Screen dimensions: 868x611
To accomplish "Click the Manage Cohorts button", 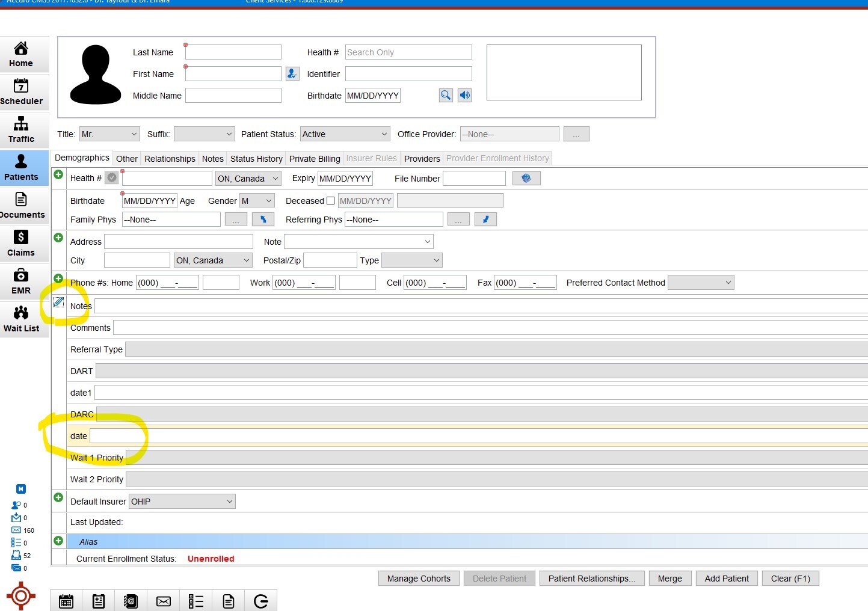I will click(419, 579).
